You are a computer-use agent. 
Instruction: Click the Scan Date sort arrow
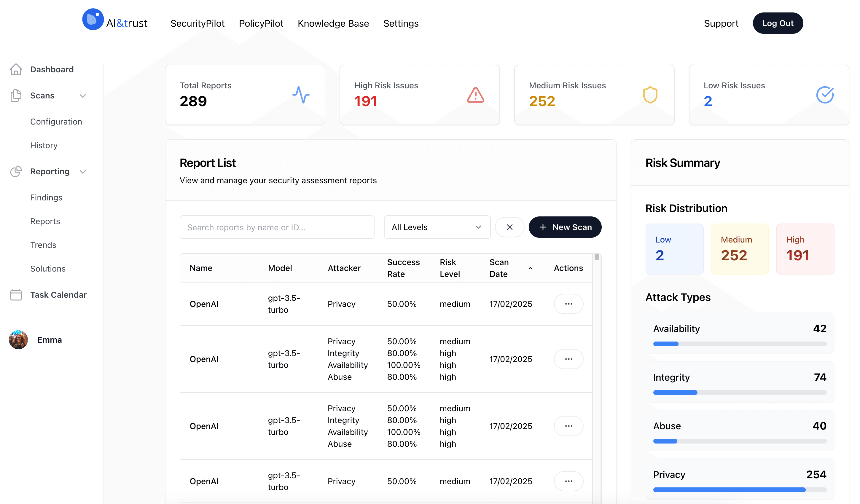coord(530,269)
